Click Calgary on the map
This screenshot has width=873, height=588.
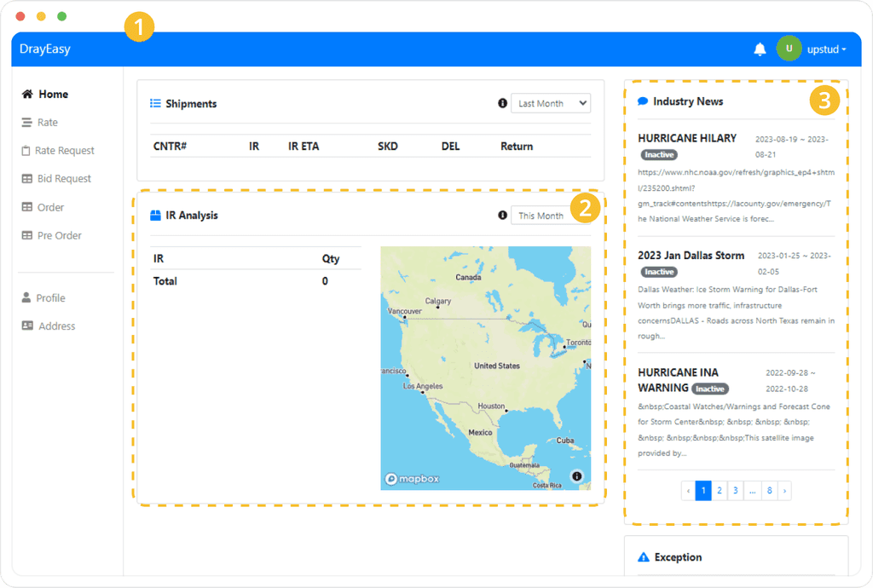click(438, 301)
